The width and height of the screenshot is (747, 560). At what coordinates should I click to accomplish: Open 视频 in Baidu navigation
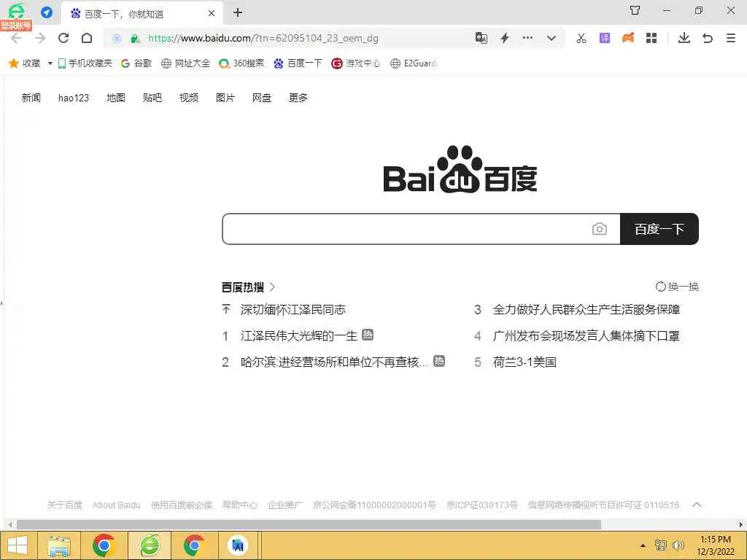[189, 98]
